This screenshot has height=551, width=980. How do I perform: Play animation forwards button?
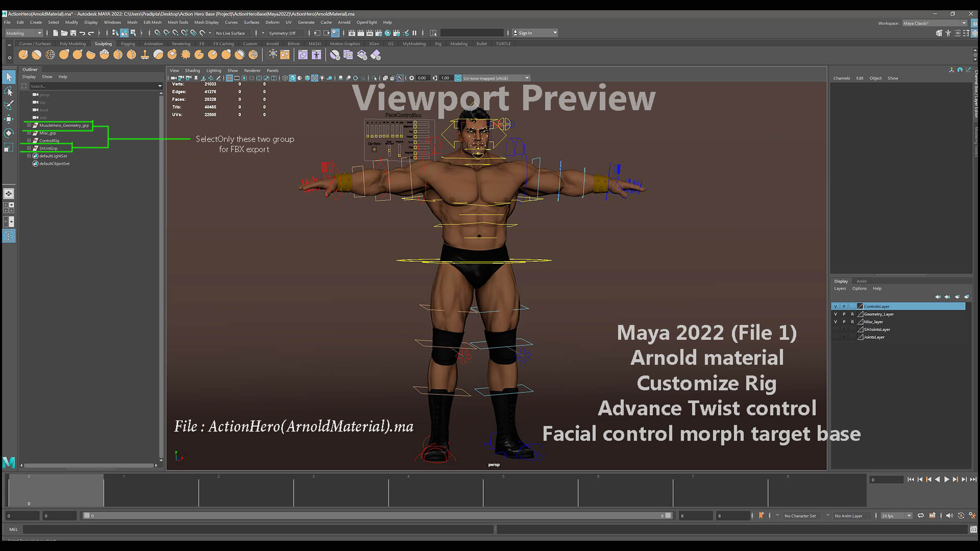click(x=946, y=480)
